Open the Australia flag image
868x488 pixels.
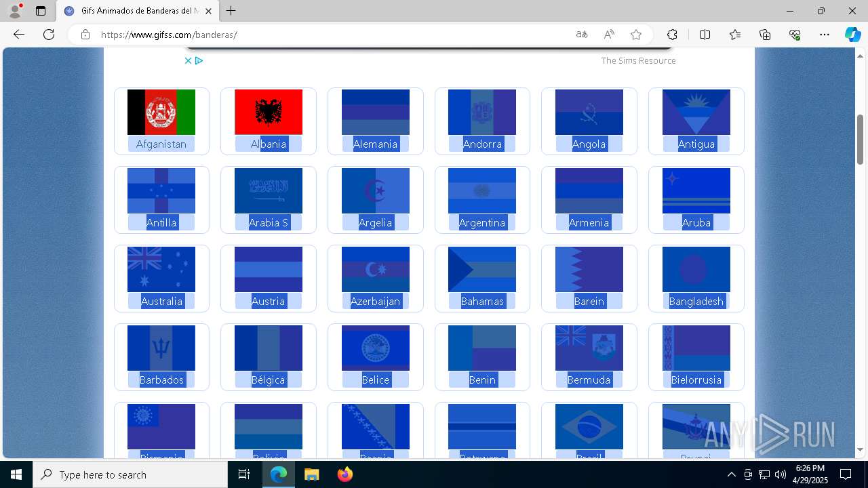(x=161, y=270)
